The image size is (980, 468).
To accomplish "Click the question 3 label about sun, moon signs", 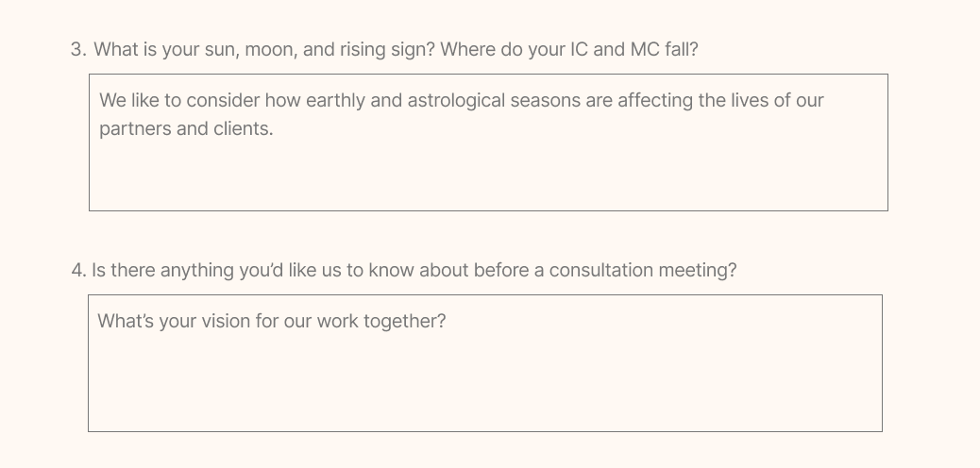I will [x=384, y=49].
